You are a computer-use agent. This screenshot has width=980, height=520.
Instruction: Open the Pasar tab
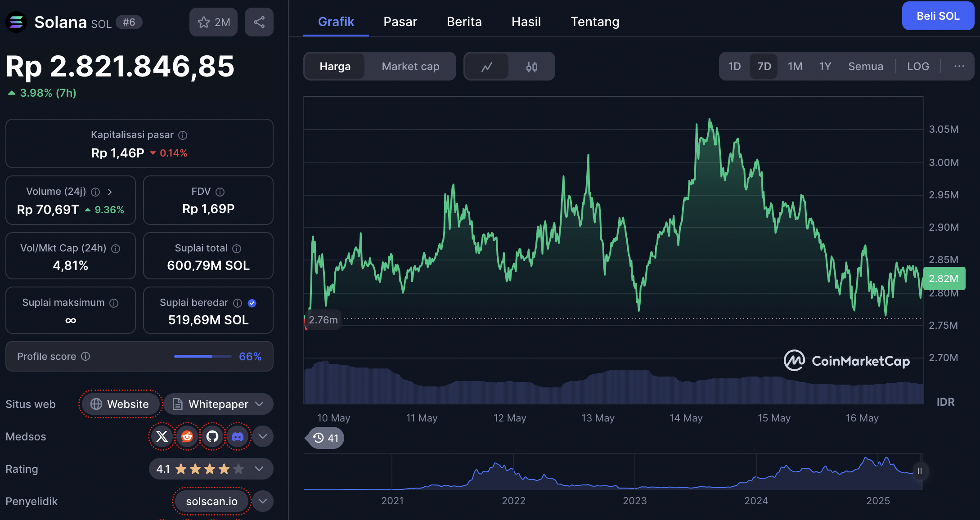[x=400, y=22]
